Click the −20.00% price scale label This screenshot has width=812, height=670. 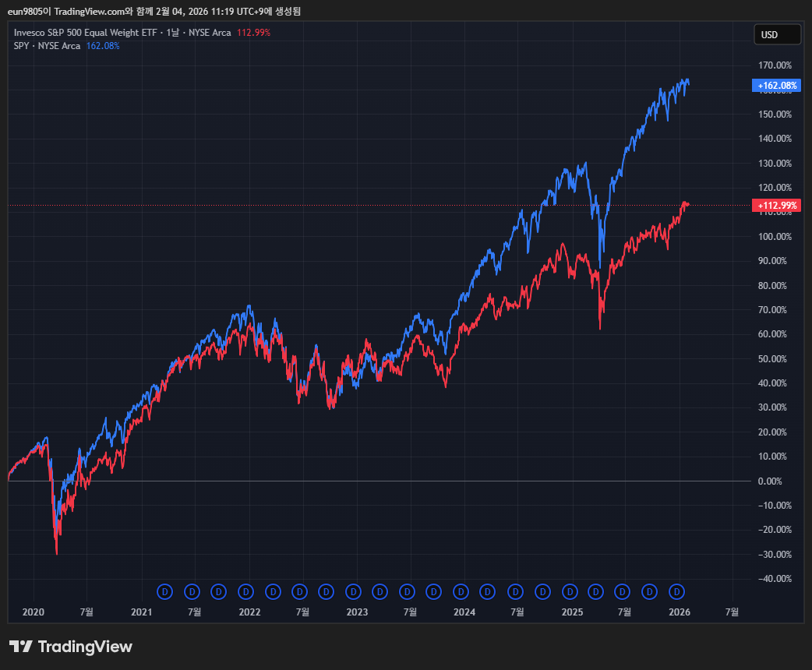(x=775, y=529)
